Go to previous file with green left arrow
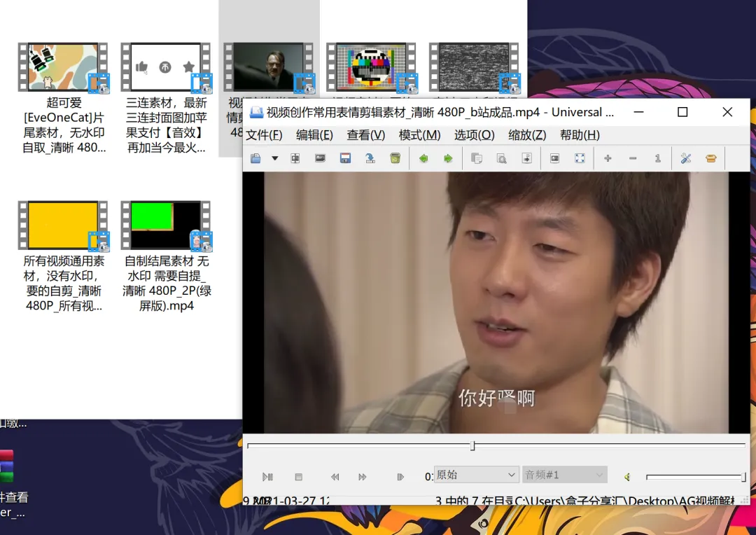Image resolution: width=756 pixels, height=535 pixels. (423, 159)
